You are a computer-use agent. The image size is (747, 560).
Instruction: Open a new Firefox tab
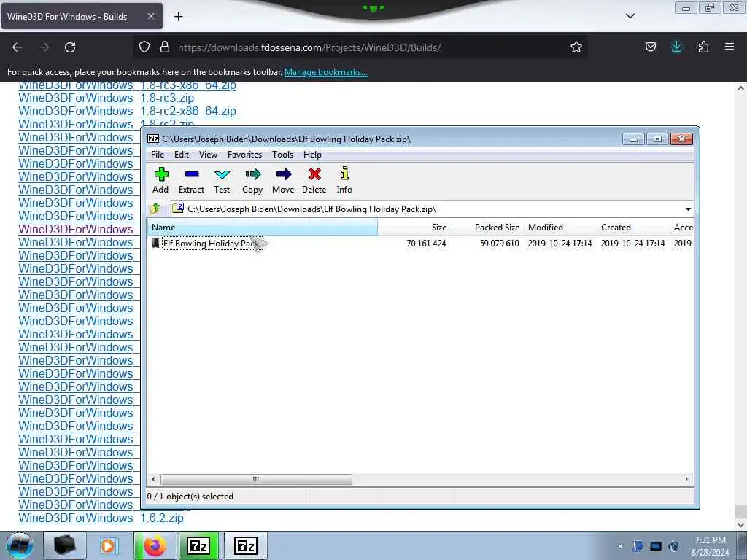point(178,17)
